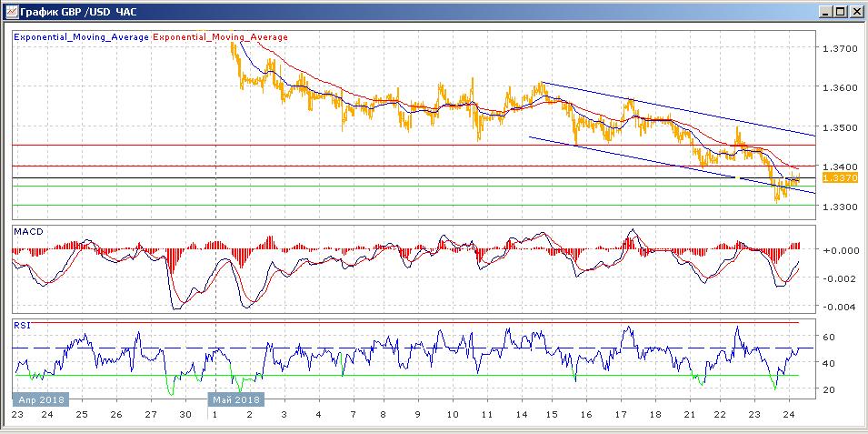Click the chart icon in the title bar
This screenshot has height=434, width=868.
pos(9,12)
